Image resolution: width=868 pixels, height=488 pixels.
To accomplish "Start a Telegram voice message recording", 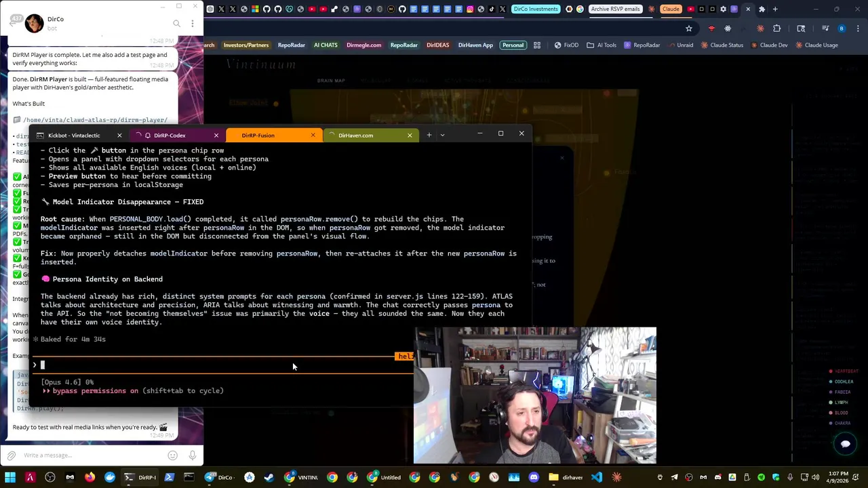I will [x=193, y=455].
